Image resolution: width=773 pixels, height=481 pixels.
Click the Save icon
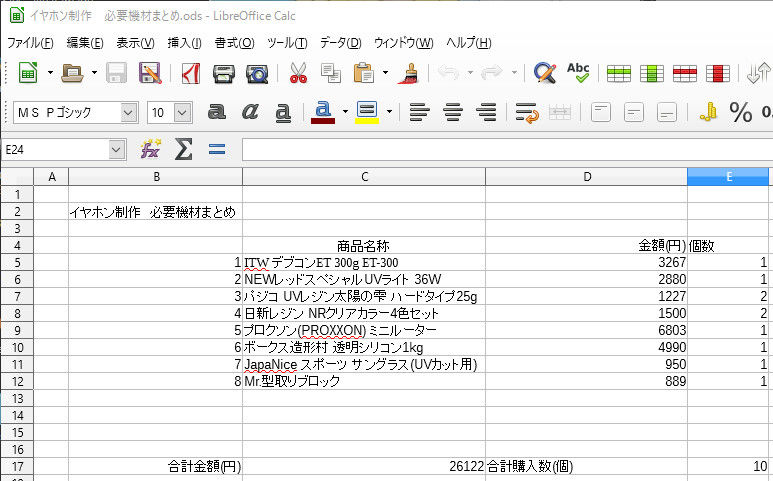[116, 73]
